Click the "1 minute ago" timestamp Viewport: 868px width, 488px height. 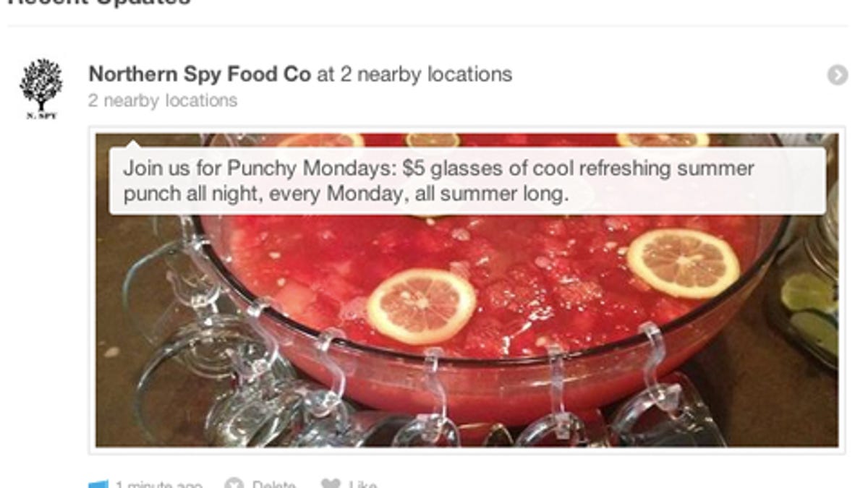[158, 485]
